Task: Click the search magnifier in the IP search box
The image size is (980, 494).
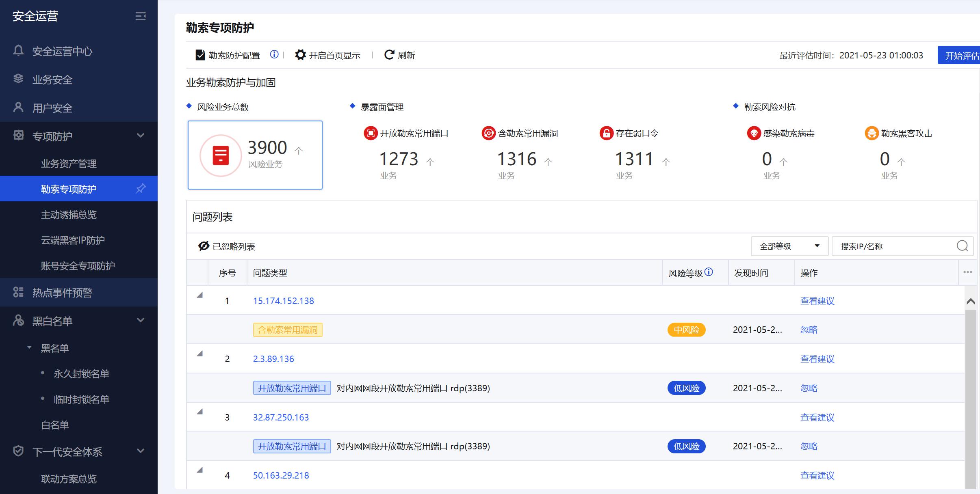Action: pos(962,246)
